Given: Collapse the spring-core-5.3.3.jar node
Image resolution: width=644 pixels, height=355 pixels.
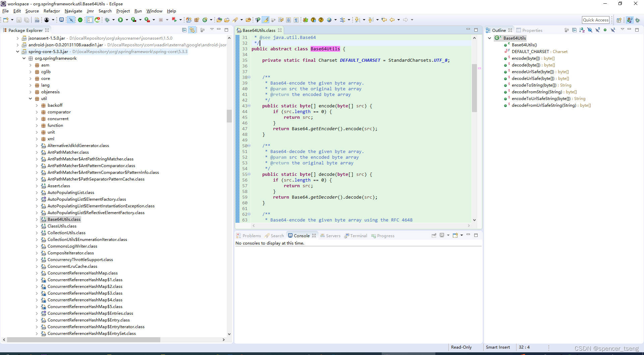Looking at the screenshot, I should [x=17, y=51].
